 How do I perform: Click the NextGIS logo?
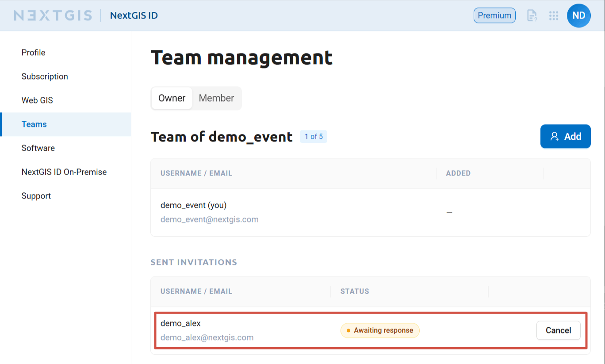(x=53, y=15)
